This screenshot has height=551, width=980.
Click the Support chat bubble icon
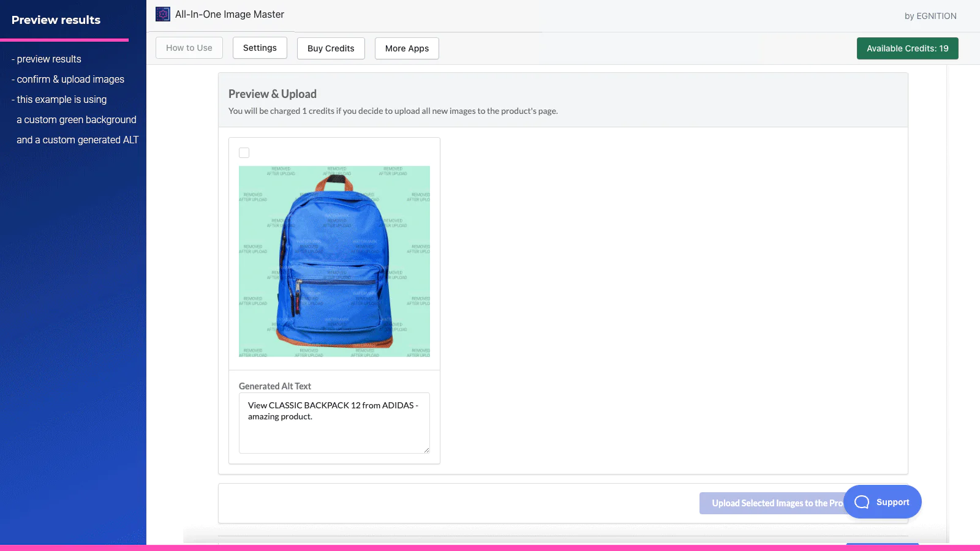click(862, 502)
